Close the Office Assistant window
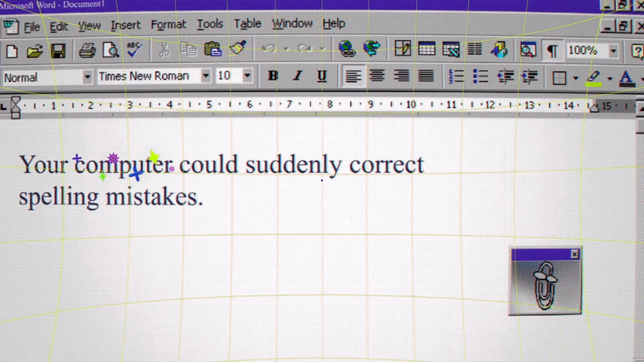The width and height of the screenshot is (644, 362). tap(575, 254)
